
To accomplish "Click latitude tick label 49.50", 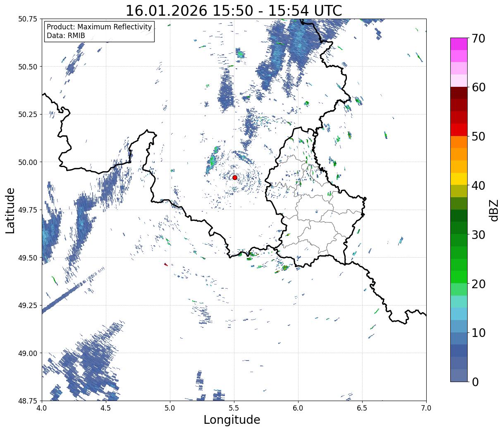I will 28,258.
